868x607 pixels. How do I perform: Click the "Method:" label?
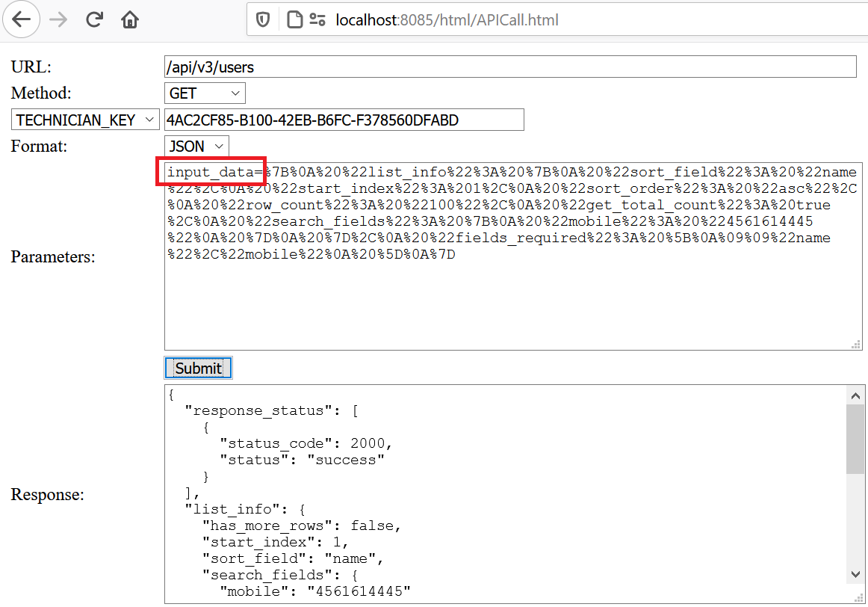(41, 93)
